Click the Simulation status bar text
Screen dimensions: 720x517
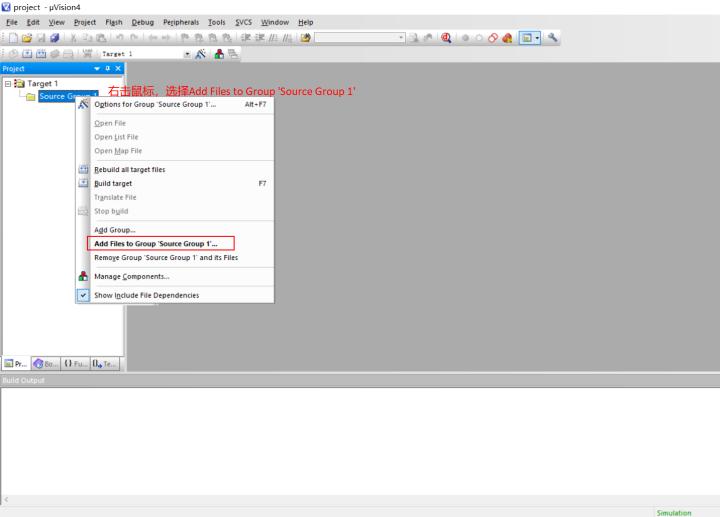(x=674, y=512)
